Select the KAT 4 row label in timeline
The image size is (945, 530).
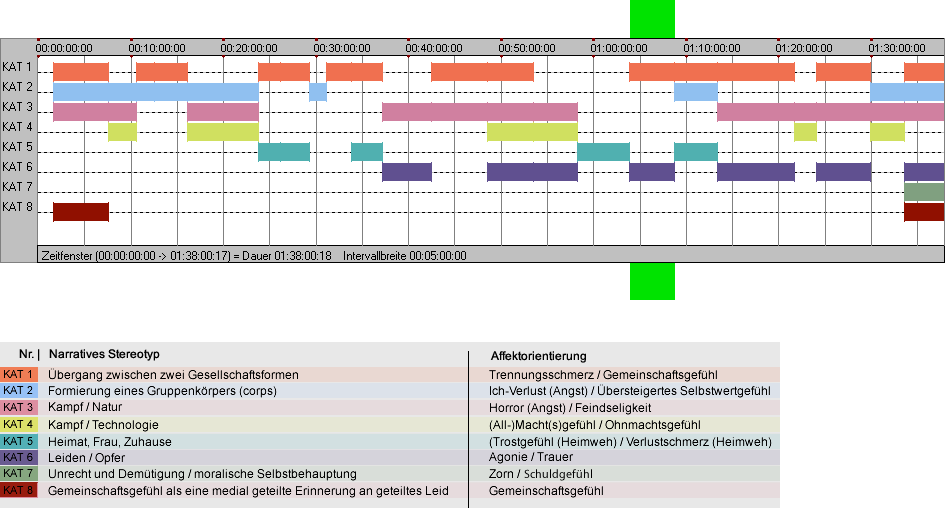17,127
